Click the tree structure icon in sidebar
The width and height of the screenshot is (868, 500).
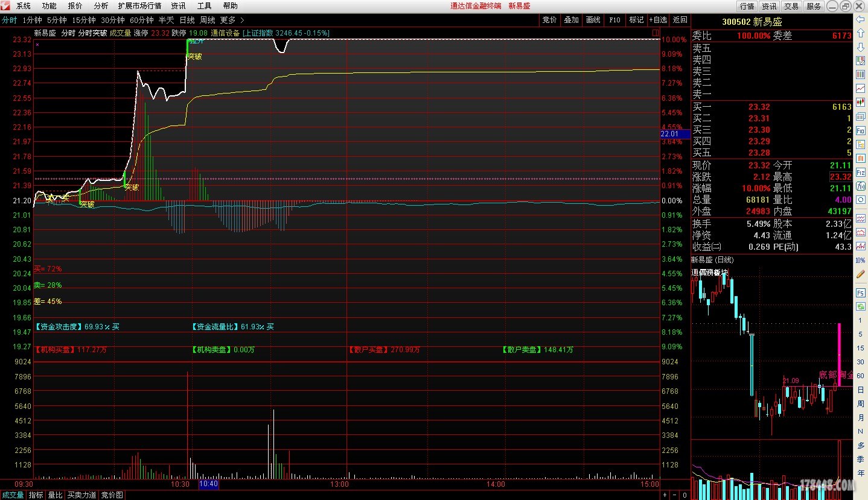[861, 144]
